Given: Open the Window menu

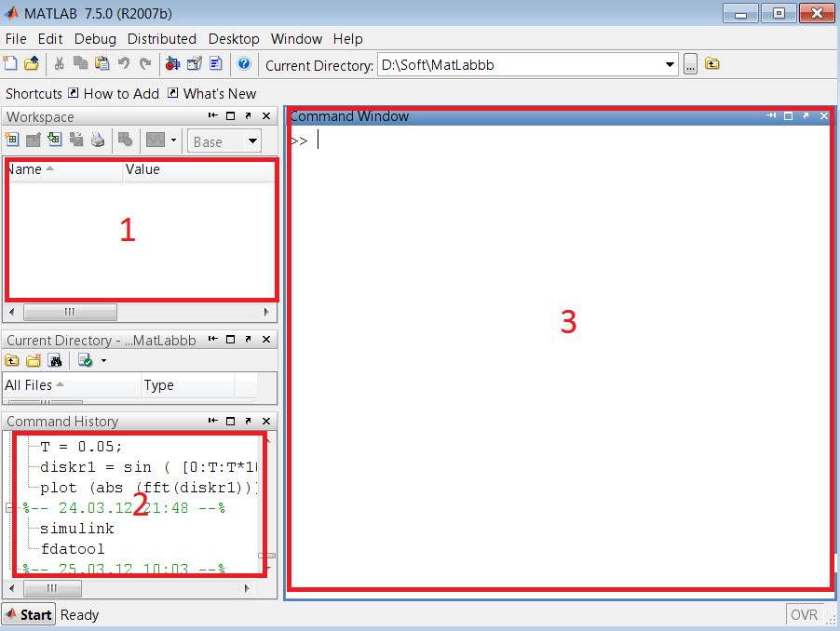Looking at the screenshot, I should point(296,39).
